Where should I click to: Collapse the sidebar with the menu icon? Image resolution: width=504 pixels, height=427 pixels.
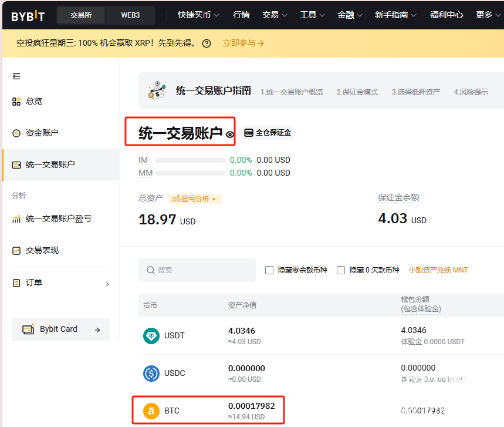pyautogui.click(x=16, y=76)
